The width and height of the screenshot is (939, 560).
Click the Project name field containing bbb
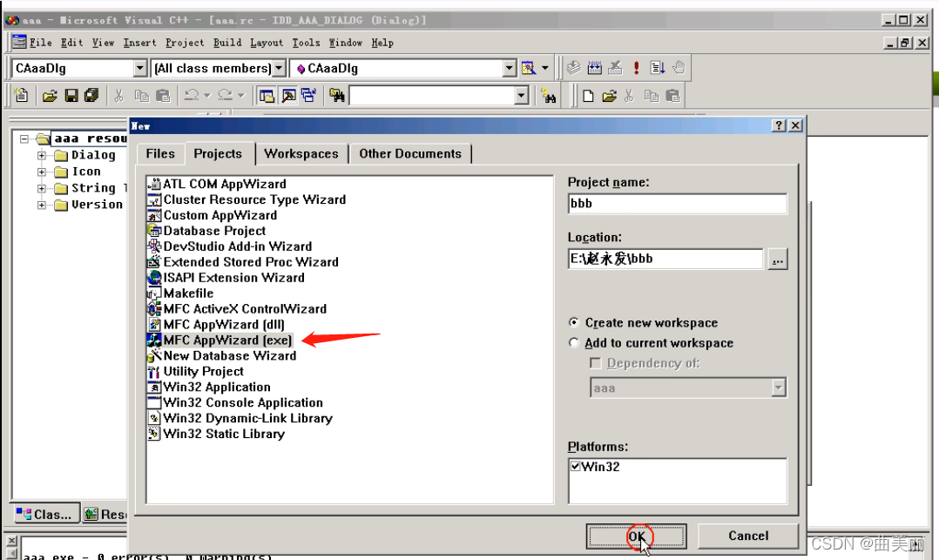678,204
